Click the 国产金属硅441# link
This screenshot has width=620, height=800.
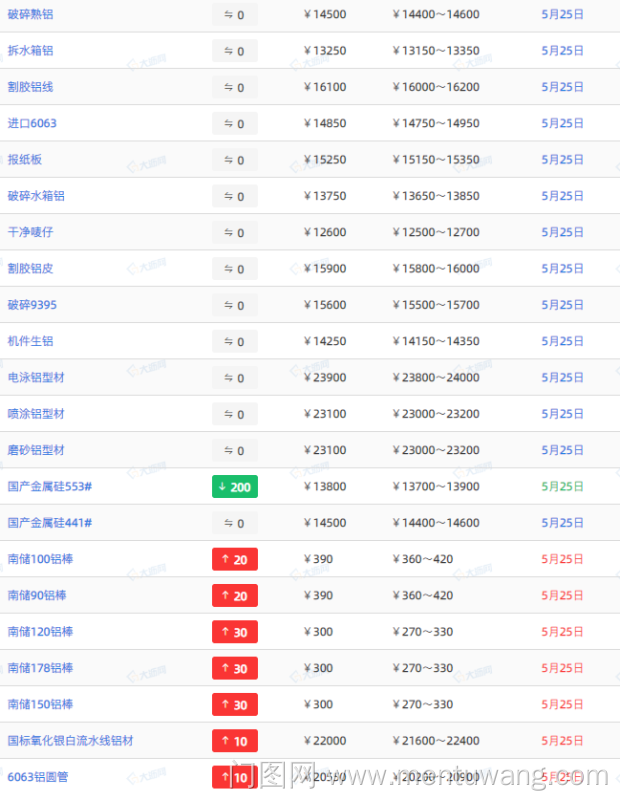click(x=50, y=523)
